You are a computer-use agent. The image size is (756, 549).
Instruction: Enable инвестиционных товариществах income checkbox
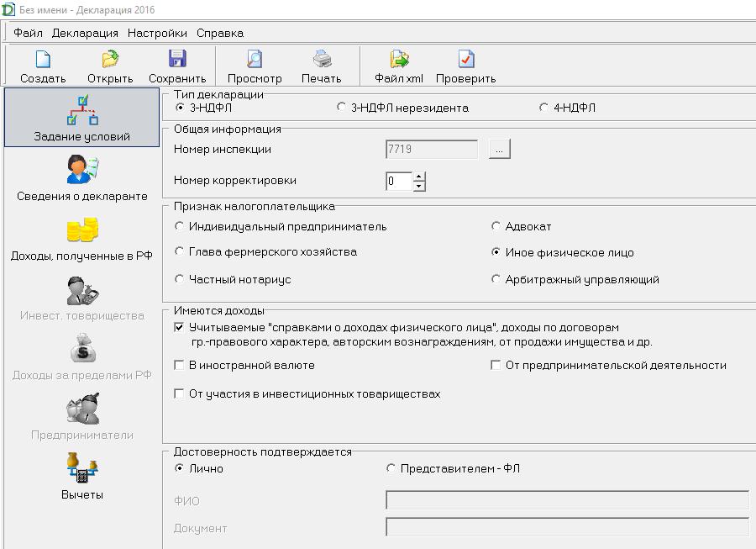click(179, 393)
